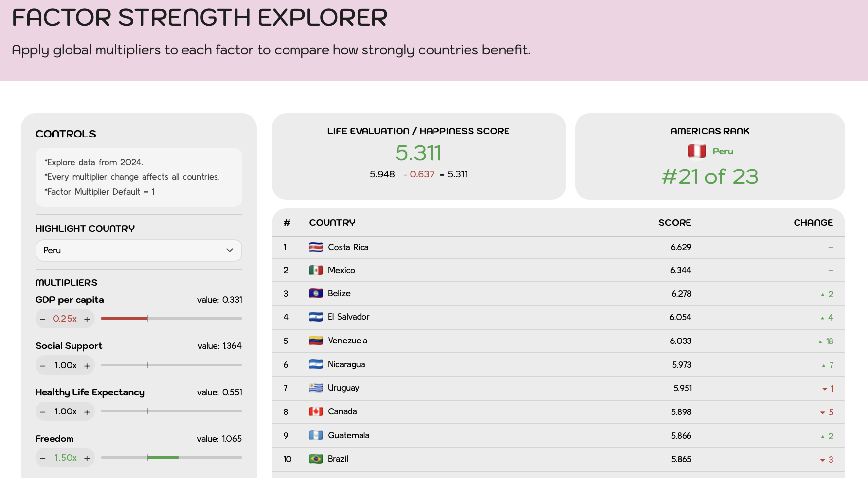Click the El Salvador flag icon
The height and width of the screenshot is (478, 868).
coord(316,317)
